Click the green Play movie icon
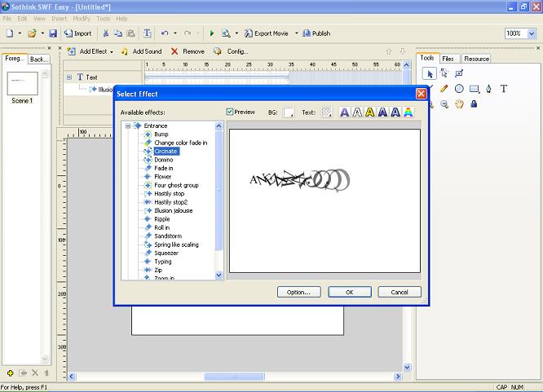This screenshot has height=392, width=543. (x=212, y=33)
